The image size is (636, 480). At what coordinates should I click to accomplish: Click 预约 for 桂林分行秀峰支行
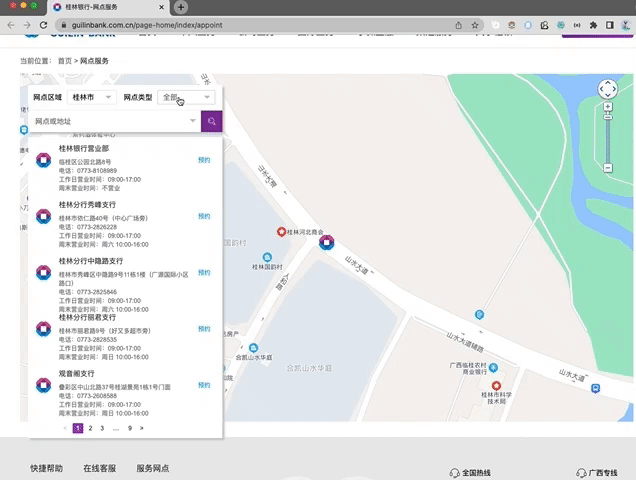click(204, 216)
